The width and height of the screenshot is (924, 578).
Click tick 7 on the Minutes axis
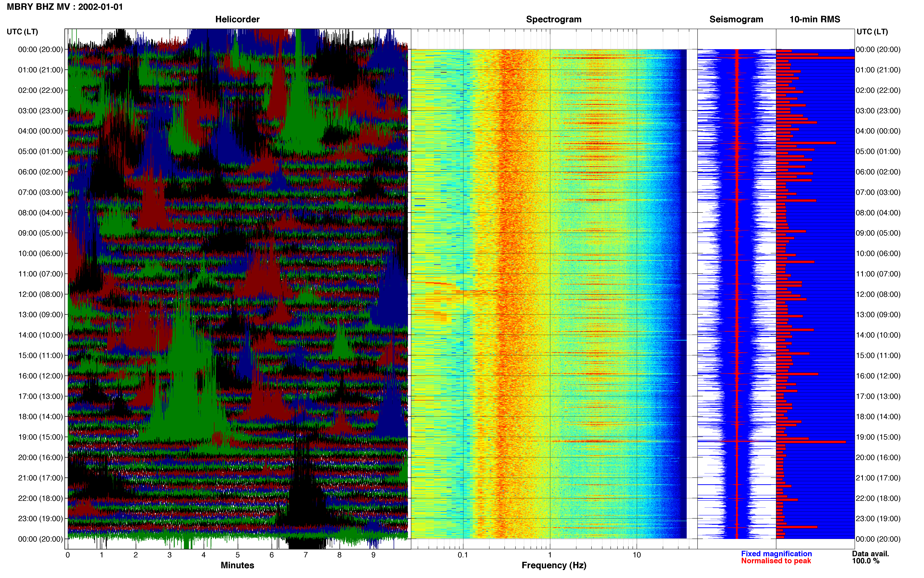coord(306,555)
